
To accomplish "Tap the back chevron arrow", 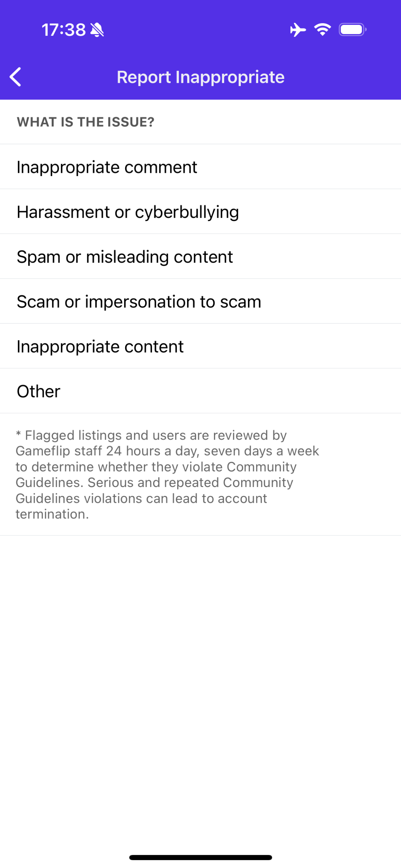I will click(x=15, y=77).
